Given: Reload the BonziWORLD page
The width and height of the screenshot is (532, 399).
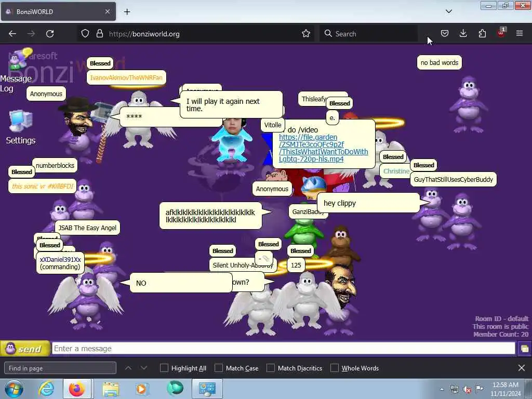Looking at the screenshot, I should click(x=50, y=34).
